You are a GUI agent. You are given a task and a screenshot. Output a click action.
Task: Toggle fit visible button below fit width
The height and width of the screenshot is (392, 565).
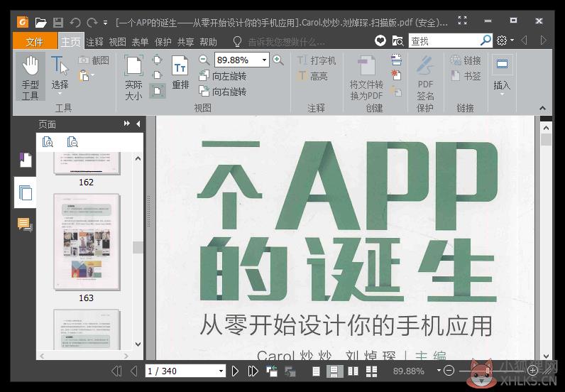coord(158,91)
